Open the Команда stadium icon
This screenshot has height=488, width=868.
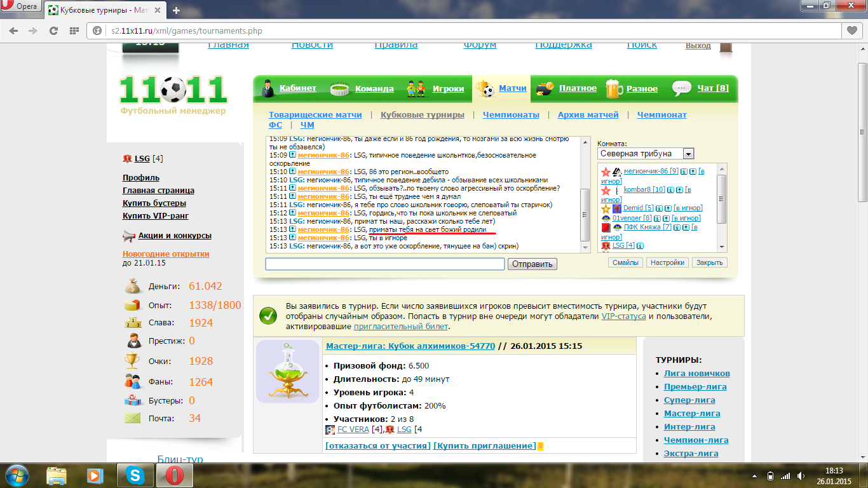(340, 88)
